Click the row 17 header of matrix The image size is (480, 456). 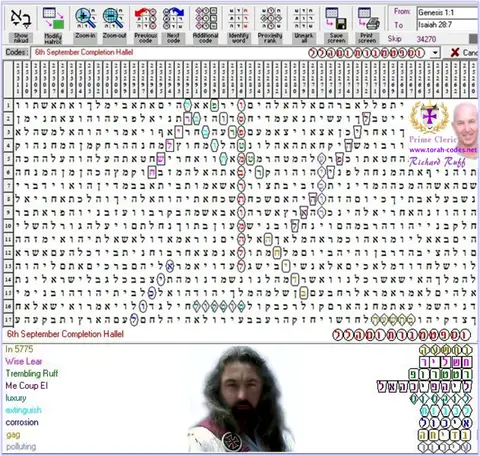click(x=8, y=320)
